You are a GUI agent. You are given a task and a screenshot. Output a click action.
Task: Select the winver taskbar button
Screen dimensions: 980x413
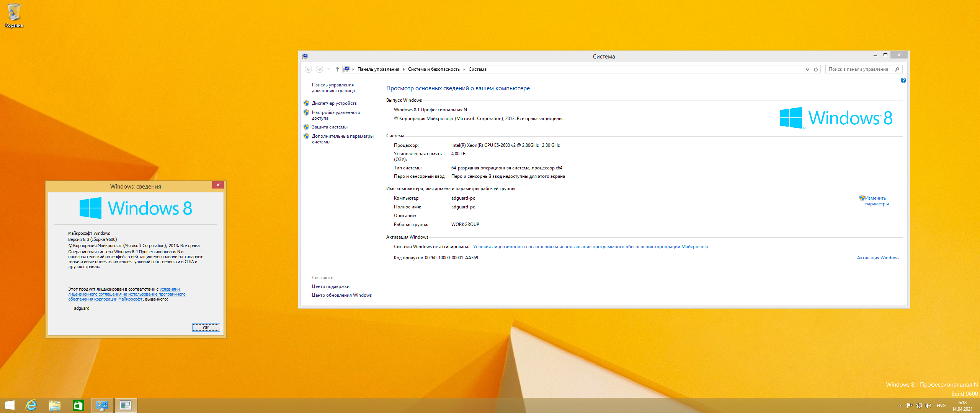pos(126,405)
